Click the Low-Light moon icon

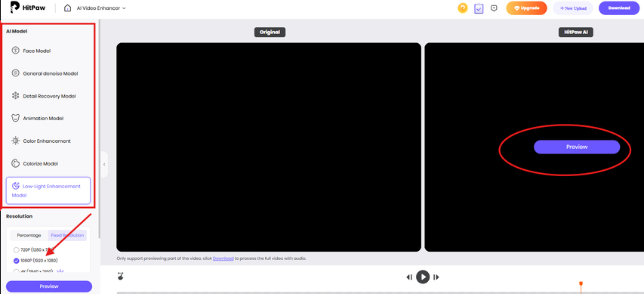(x=16, y=186)
